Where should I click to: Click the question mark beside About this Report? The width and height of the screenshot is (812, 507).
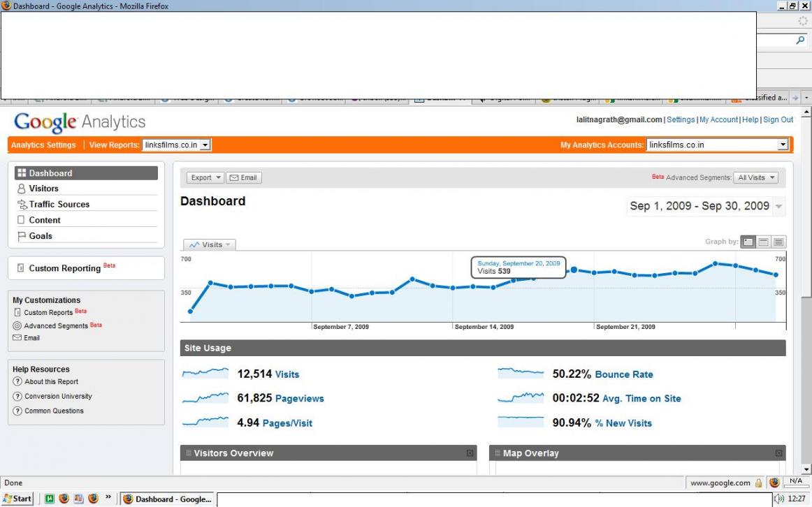(17, 382)
